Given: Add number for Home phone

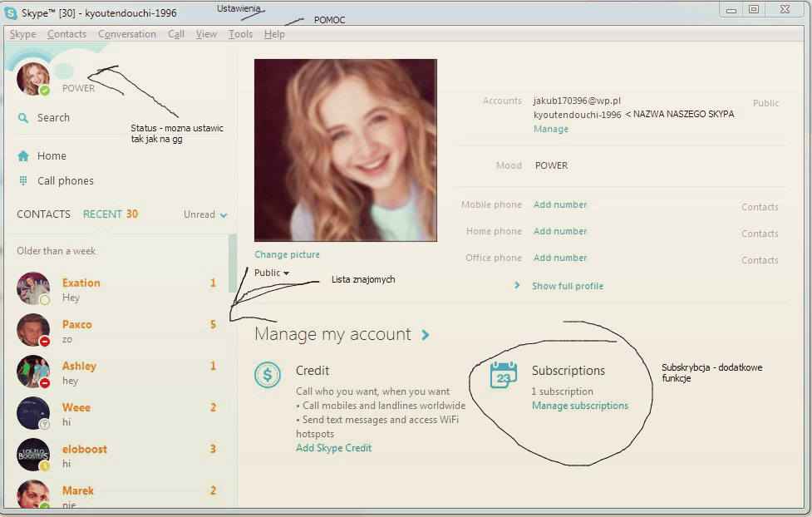Looking at the screenshot, I should [560, 231].
